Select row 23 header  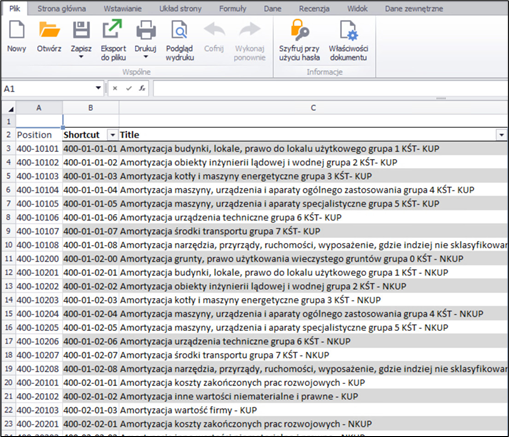click(x=9, y=424)
